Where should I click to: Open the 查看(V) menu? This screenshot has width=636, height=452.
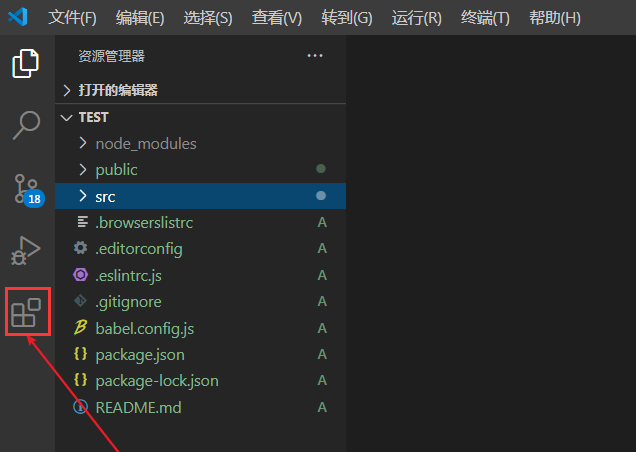coord(277,18)
